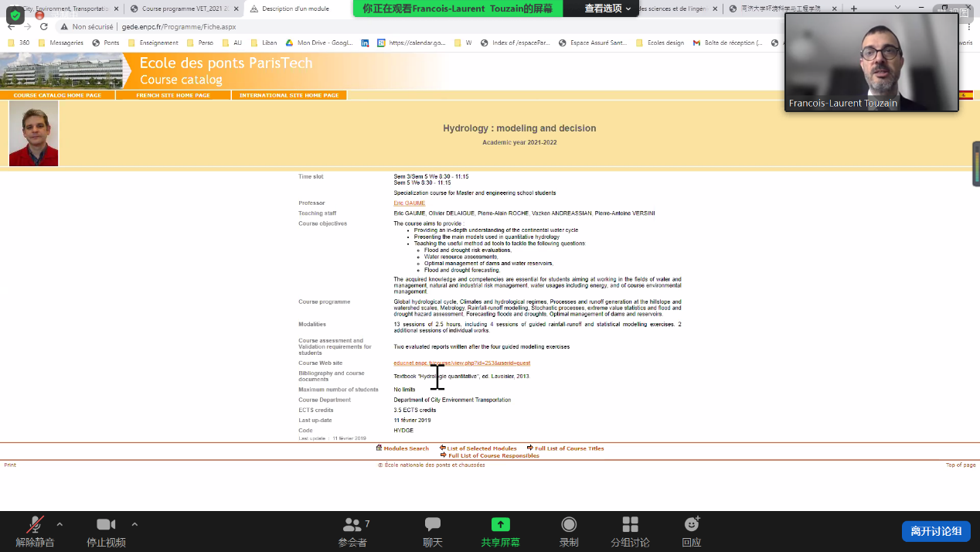
Task: Open the view options dropdown
Action: [607, 9]
